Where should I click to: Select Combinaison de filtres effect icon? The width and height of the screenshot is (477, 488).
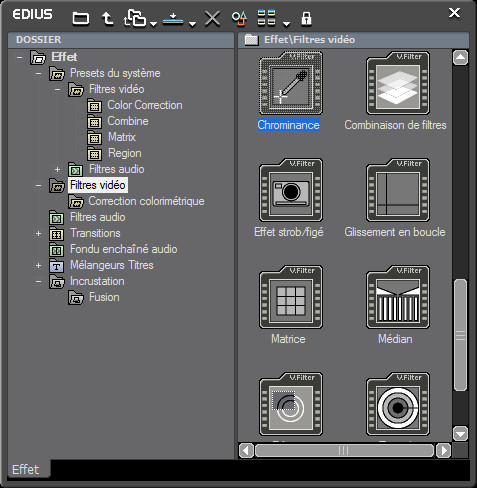coord(398,83)
